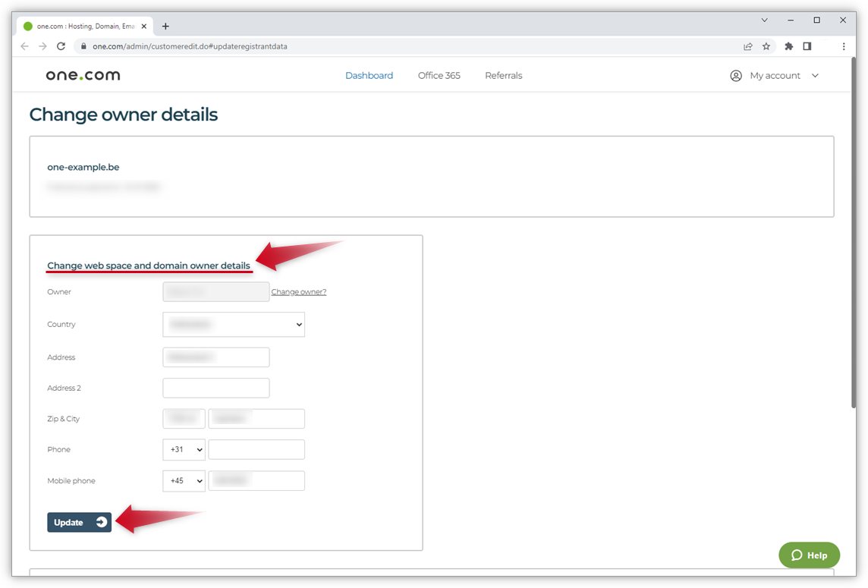Screen dimensions: 868x588
Task: Open the +31 phone code dropdown
Action: pos(184,449)
